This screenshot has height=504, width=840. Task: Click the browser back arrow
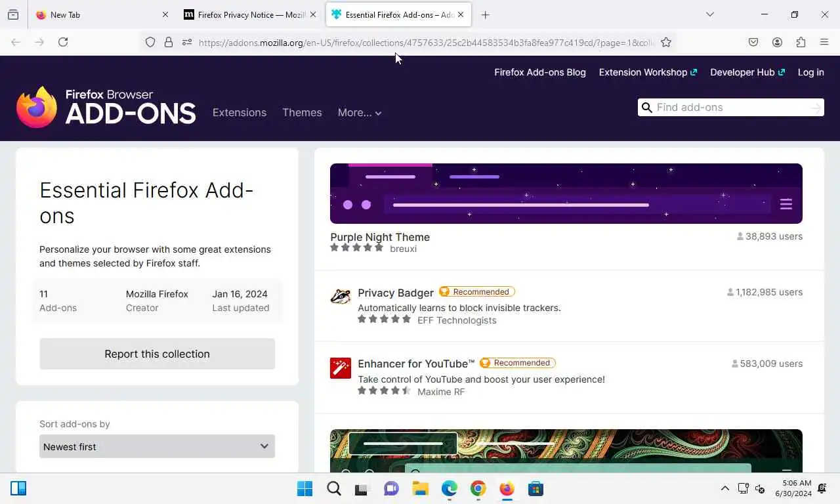[x=16, y=42]
